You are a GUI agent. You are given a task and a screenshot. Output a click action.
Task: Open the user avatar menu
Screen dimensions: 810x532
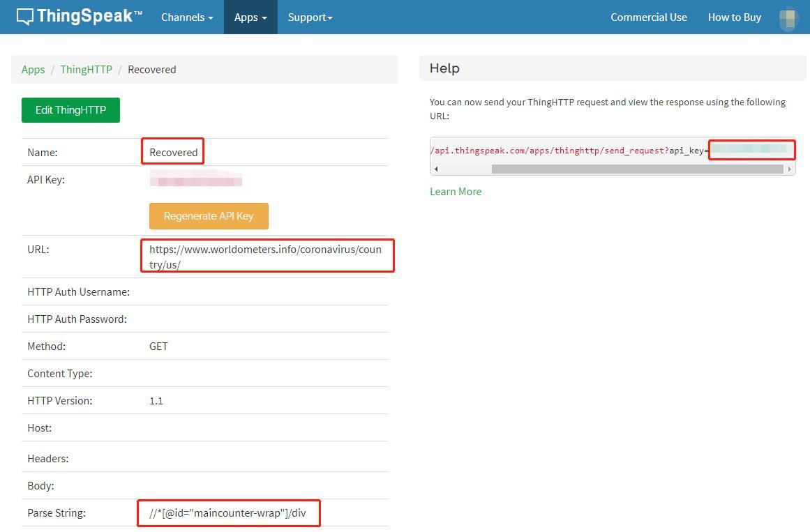point(788,18)
